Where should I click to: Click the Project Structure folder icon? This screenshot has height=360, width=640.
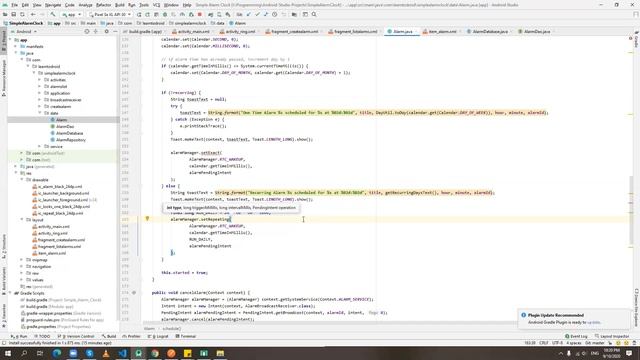pyautogui.click(x=294, y=15)
